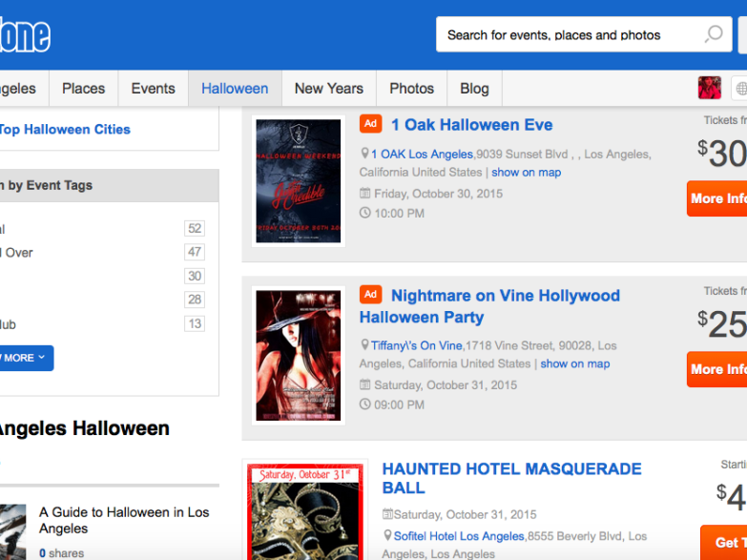Click Saturday, October 31, 2015 under Tiffany's

pyautogui.click(x=446, y=384)
